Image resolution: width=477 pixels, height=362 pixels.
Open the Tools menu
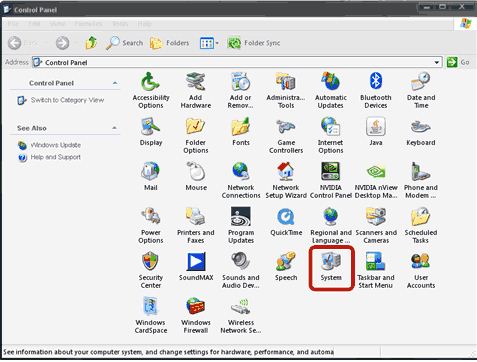[120, 24]
